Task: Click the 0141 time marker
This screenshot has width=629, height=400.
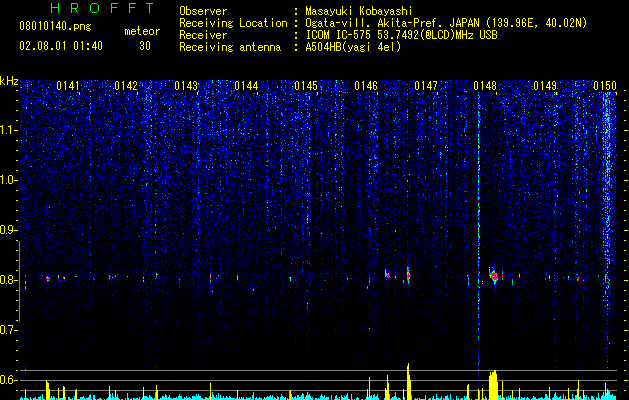Action: tap(68, 86)
